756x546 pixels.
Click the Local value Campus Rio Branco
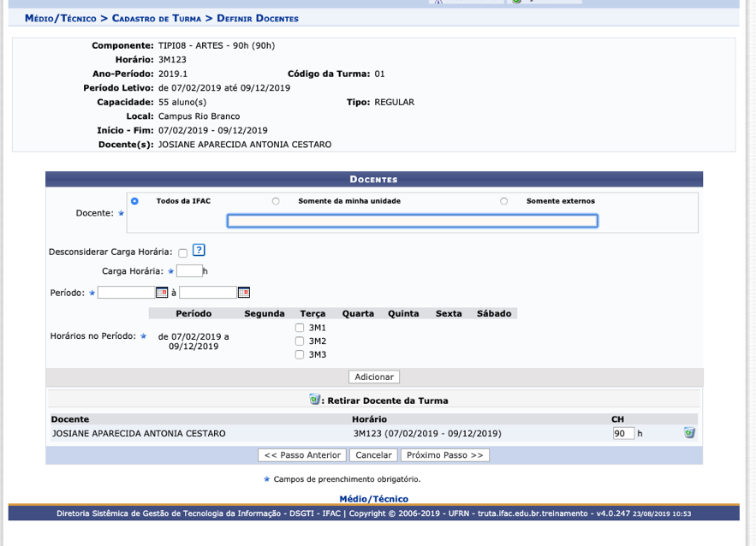click(x=199, y=116)
